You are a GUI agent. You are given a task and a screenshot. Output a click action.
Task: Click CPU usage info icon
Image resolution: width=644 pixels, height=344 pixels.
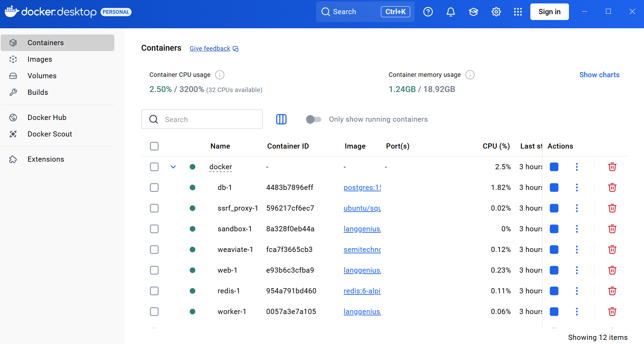pos(220,75)
